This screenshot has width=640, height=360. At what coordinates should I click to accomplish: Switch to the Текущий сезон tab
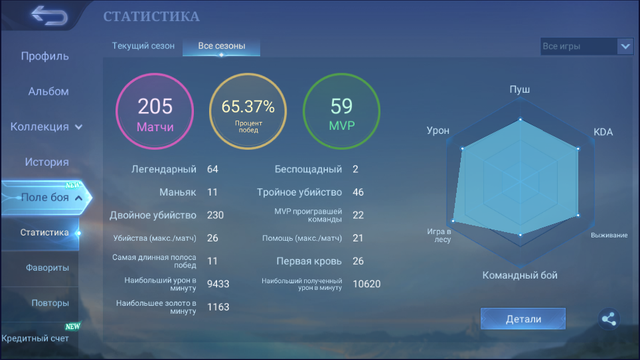pyautogui.click(x=143, y=46)
